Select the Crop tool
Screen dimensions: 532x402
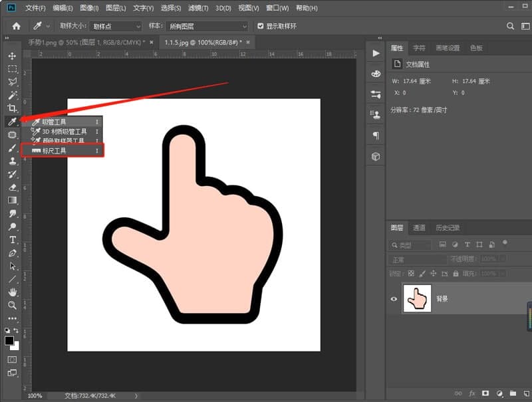click(x=12, y=108)
